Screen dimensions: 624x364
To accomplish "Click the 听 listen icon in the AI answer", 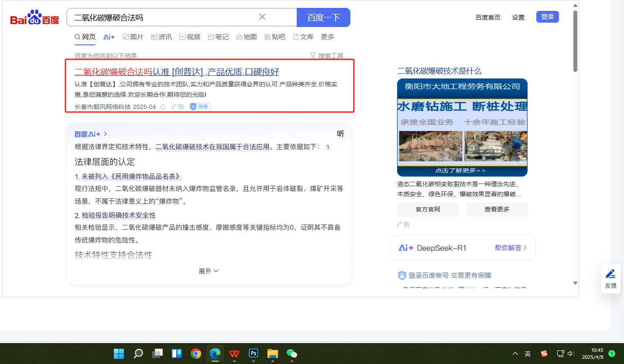I will pos(340,134).
